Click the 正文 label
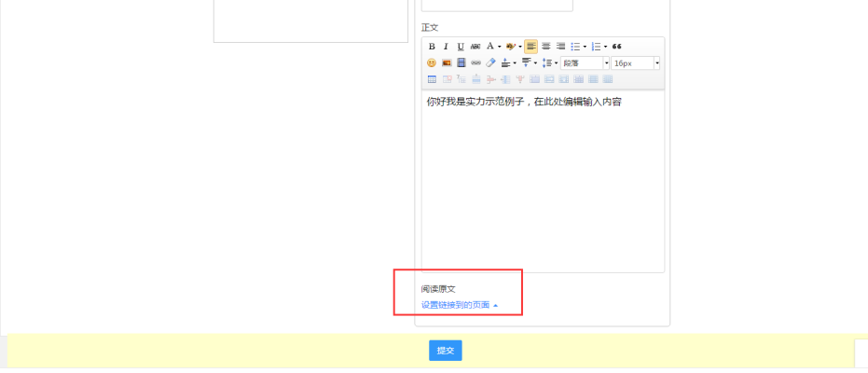Screen dimensions: 868x373 coord(430,28)
